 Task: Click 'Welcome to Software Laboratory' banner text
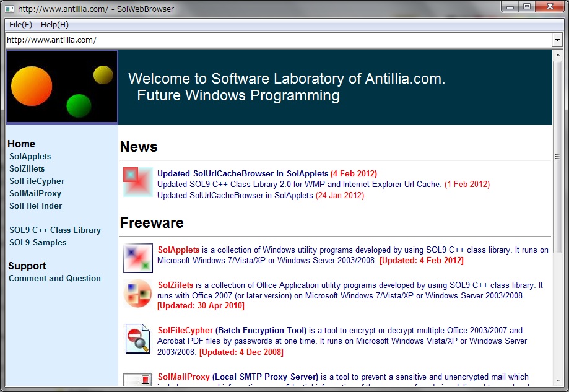(x=287, y=79)
